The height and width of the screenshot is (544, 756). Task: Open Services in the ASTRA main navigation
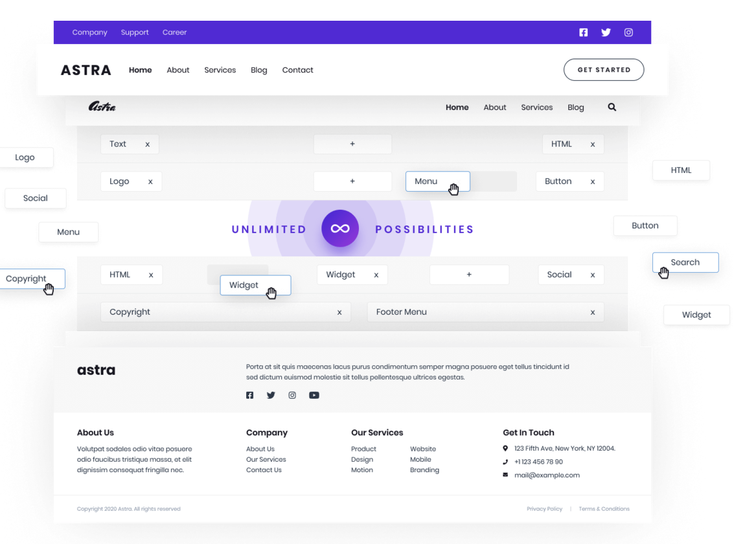coord(220,70)
